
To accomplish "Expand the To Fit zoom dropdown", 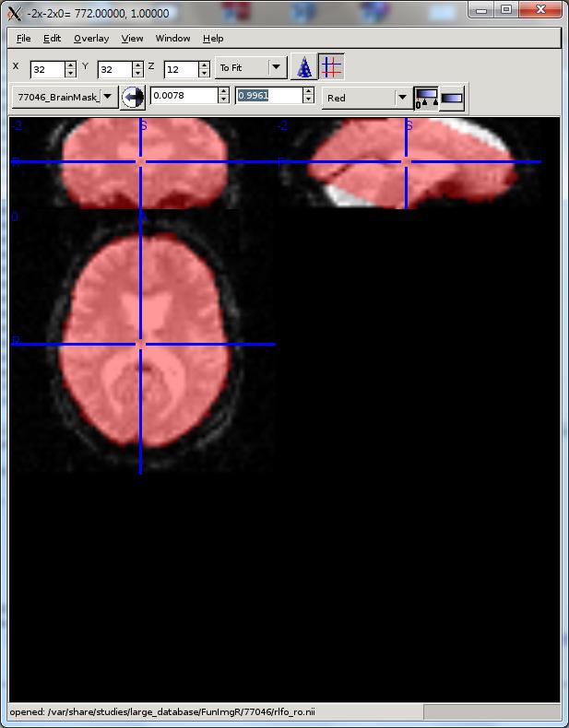I will (x=277, y=67).
